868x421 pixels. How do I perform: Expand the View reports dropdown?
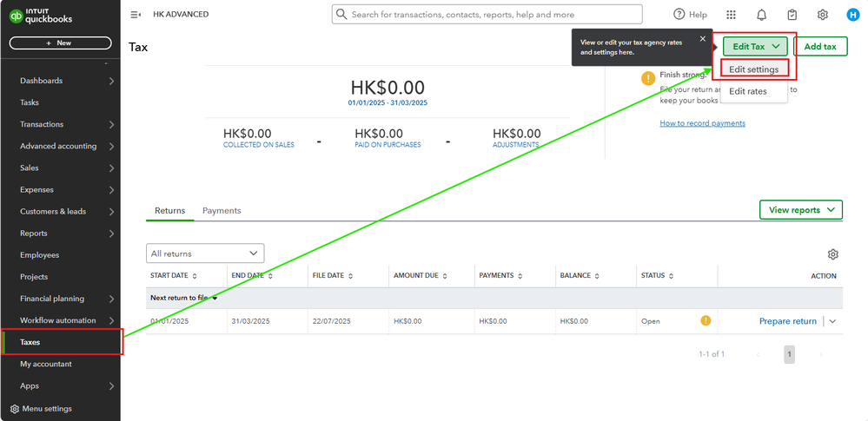coord(801,210)
